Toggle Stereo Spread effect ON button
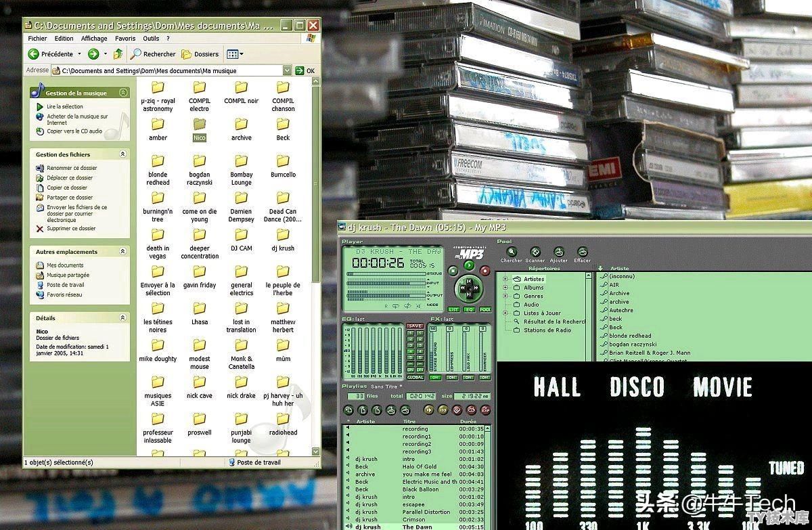Screen dimensions: 812x530 [434, 378]
